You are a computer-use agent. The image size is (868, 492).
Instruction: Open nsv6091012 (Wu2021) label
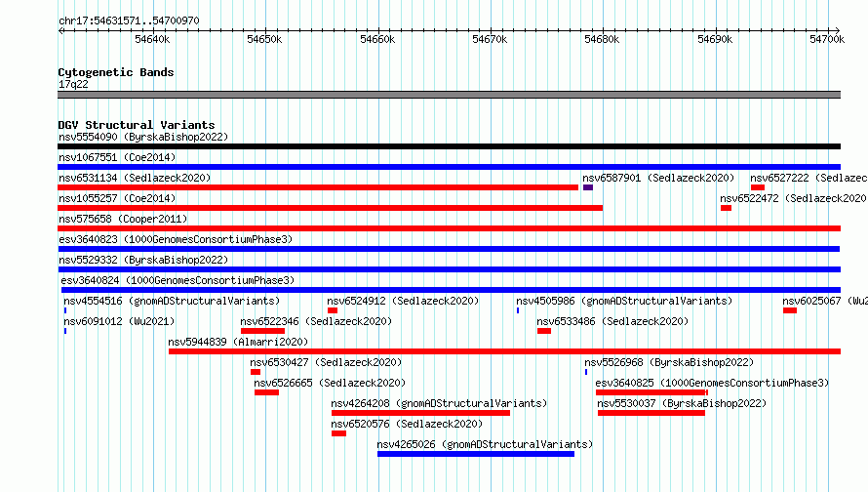tap(119, 321)
